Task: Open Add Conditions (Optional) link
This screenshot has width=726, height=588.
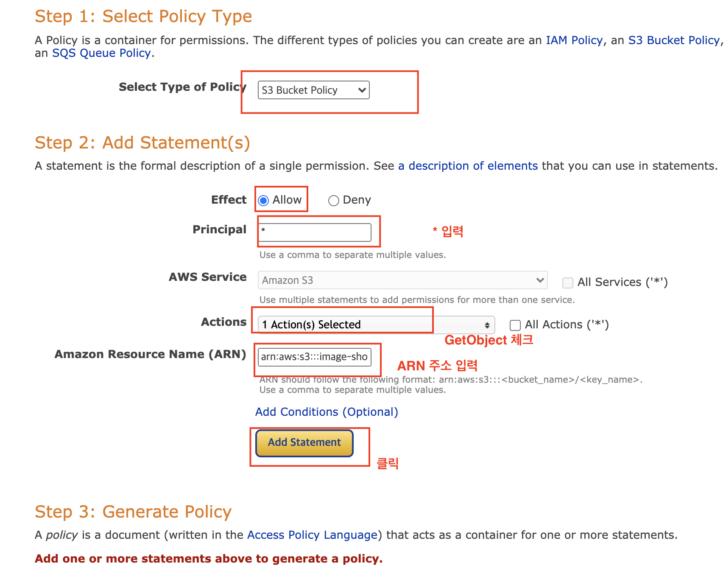Action: (x=327, y=412)
